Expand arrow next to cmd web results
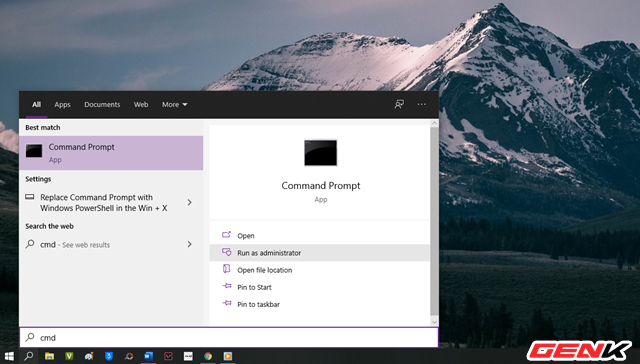640x364 pixels. point(189,244)
